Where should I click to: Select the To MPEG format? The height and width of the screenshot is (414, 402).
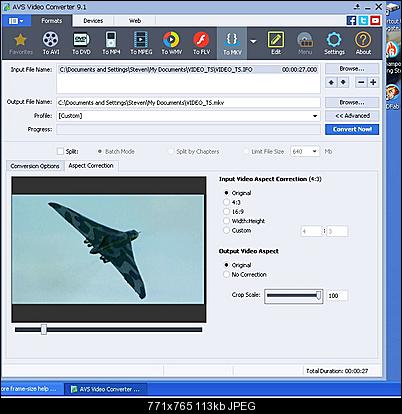point(141,43)
